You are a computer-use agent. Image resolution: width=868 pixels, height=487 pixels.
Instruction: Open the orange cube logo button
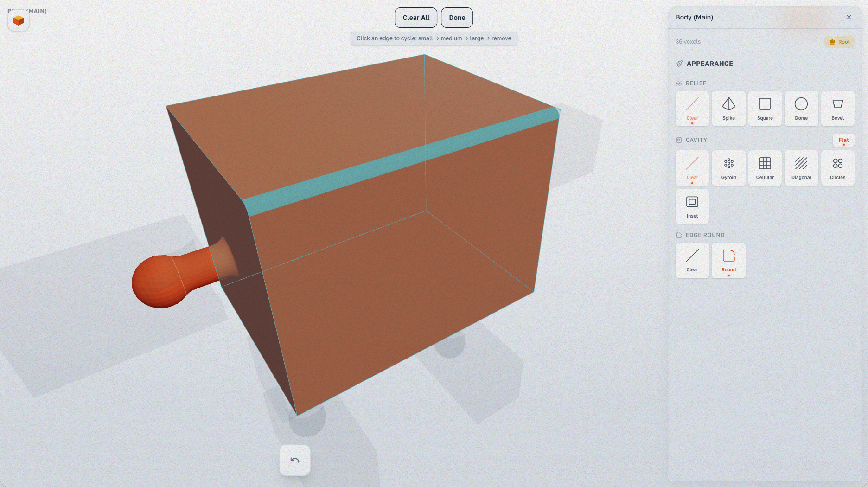click(x=19, y=20)
